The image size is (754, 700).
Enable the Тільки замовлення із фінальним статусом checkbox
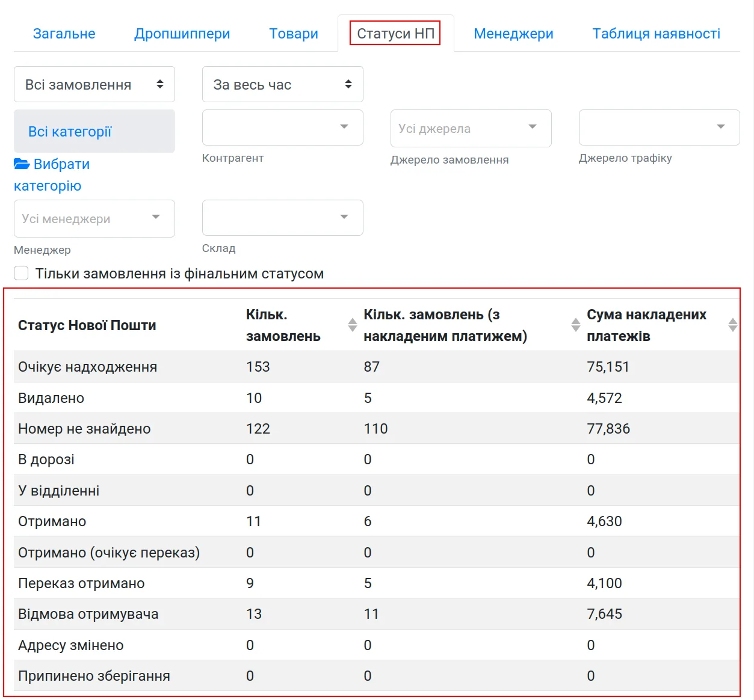[x=21, y=273]
